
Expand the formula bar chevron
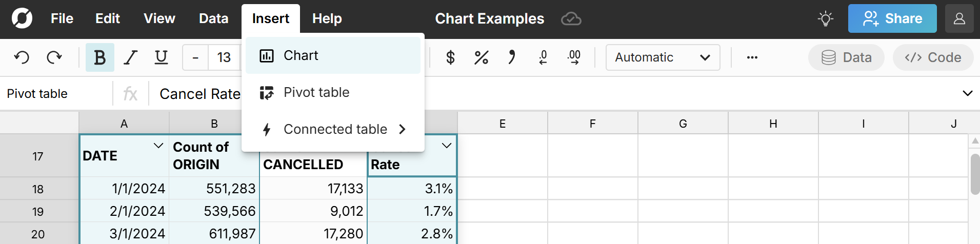tap(967, 93)
